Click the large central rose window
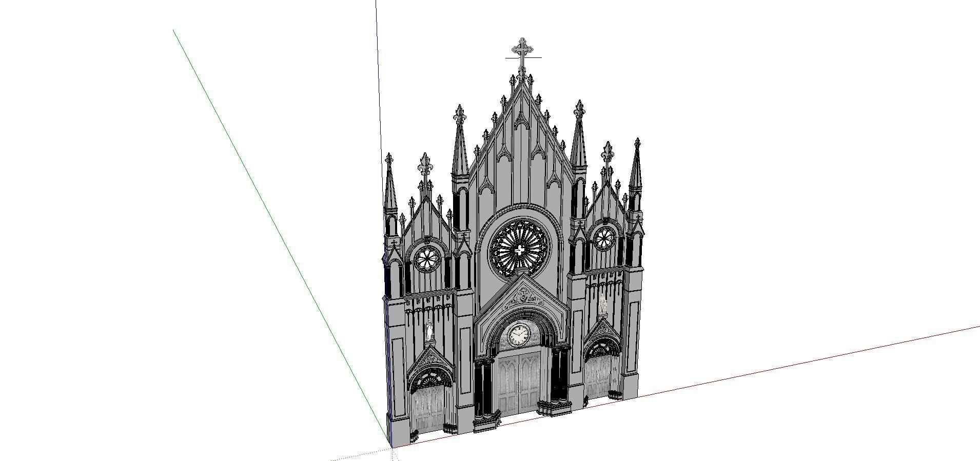Screen dimensions: 980x461 pos(520,250)
